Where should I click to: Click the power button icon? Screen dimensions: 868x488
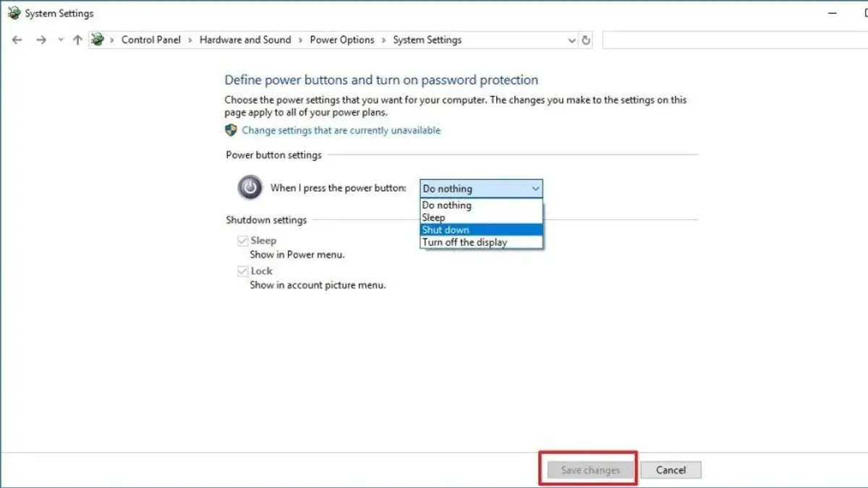pos(250,188)
